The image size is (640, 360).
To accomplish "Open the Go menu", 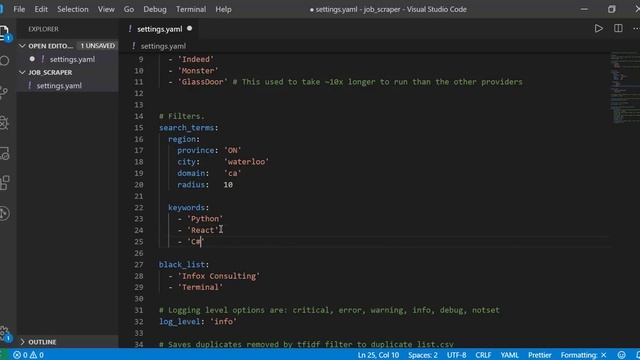I will [x=129, y=9].
